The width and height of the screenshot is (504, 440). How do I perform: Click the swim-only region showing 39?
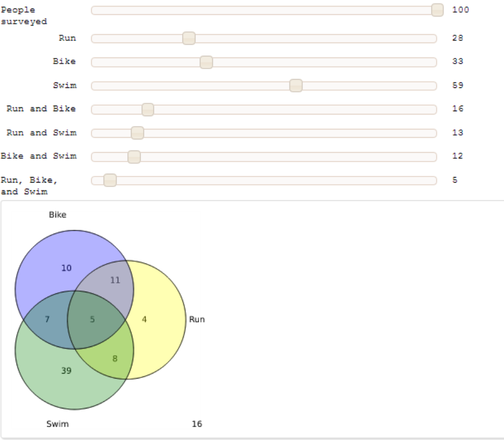66,371
